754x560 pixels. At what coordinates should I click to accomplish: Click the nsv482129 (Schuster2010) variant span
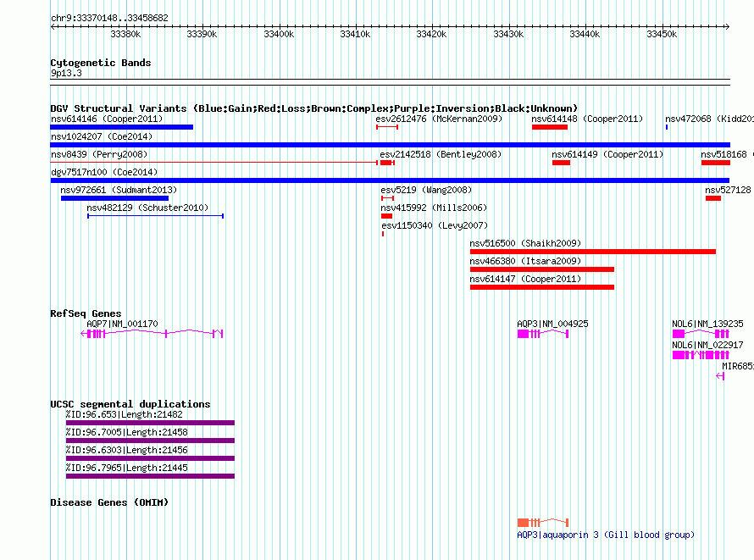pyautogui.click(x=155, y=216)
